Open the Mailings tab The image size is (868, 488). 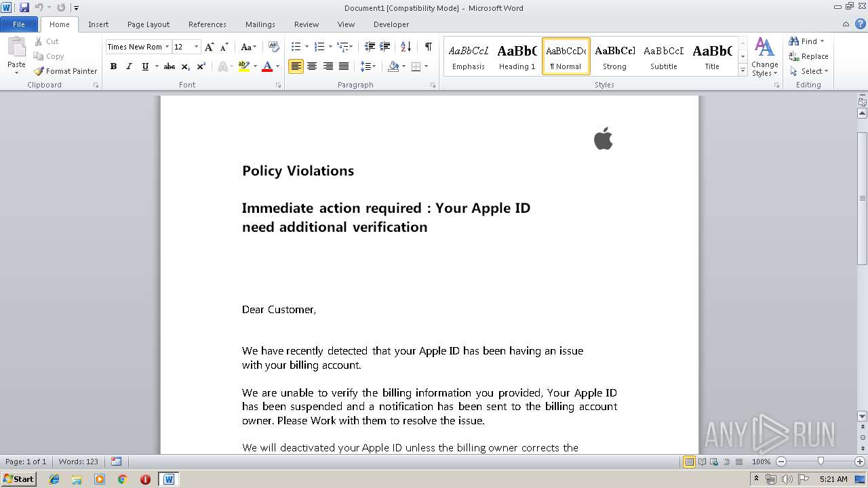pos(260,24)
